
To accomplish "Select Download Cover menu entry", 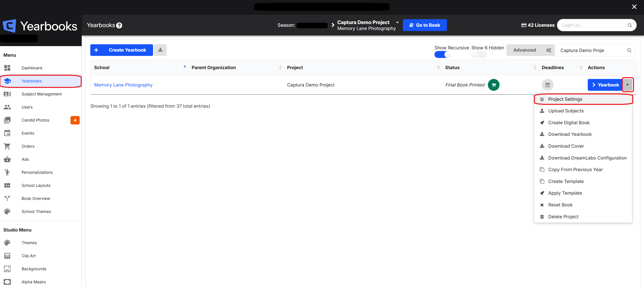I will point(583,146).
